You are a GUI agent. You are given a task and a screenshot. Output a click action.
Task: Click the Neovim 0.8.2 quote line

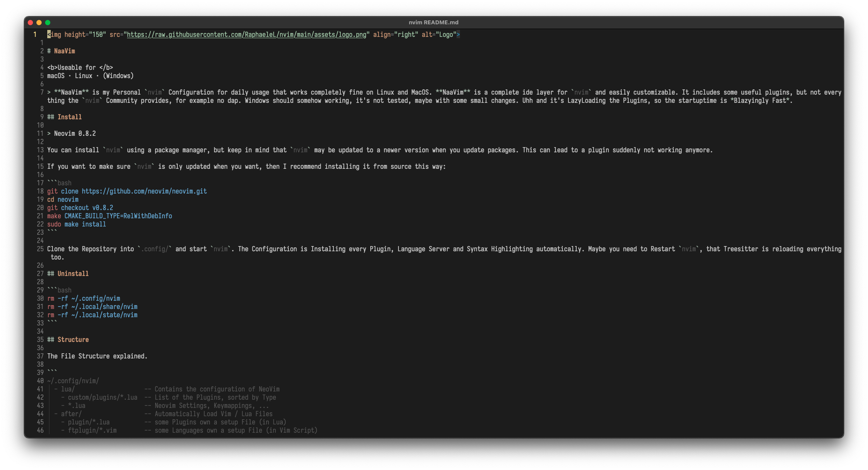coord(75,134)
